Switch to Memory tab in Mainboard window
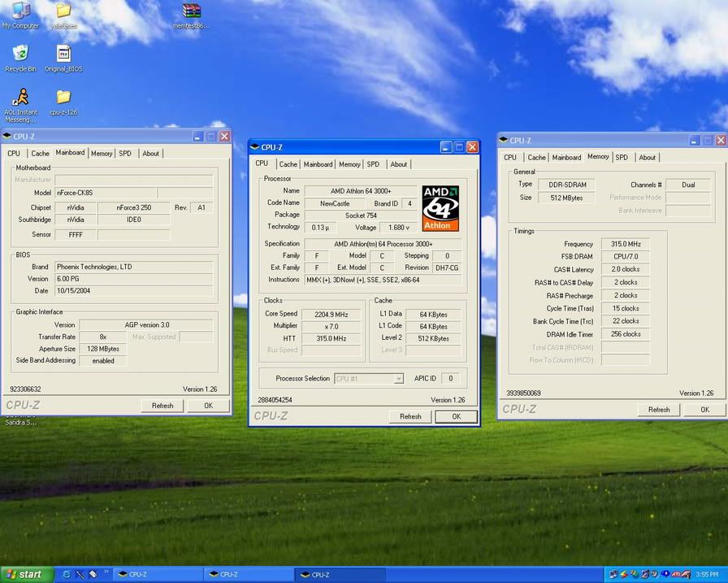The width and height of the screenshot is (728, 583). (x=102, y=154)
